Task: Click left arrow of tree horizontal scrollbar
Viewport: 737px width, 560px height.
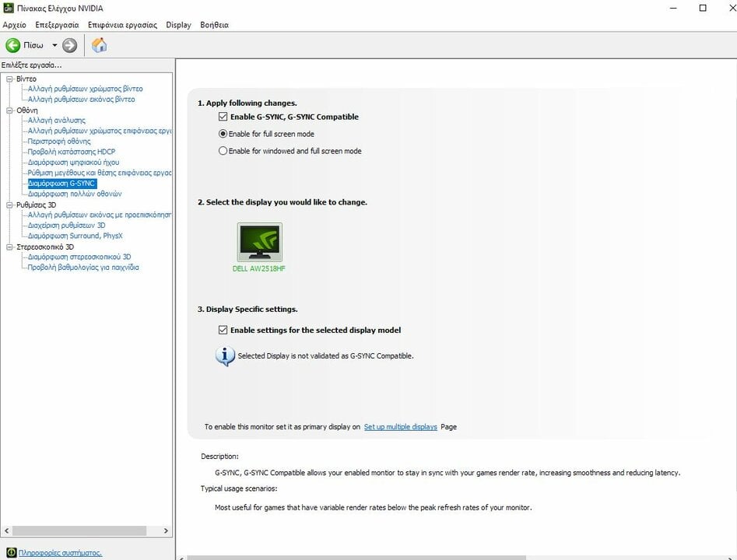Action: coord(6,530)
